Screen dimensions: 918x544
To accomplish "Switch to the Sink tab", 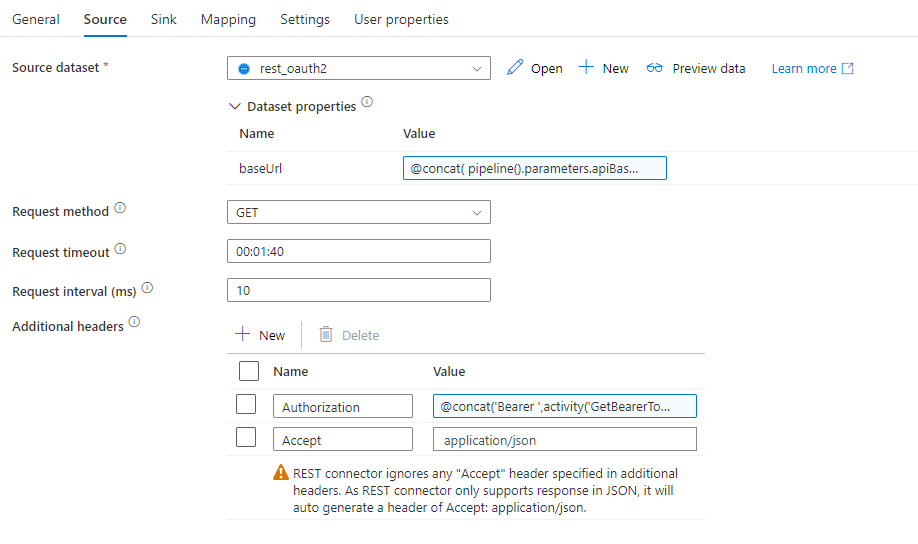I will pos(163,19).
